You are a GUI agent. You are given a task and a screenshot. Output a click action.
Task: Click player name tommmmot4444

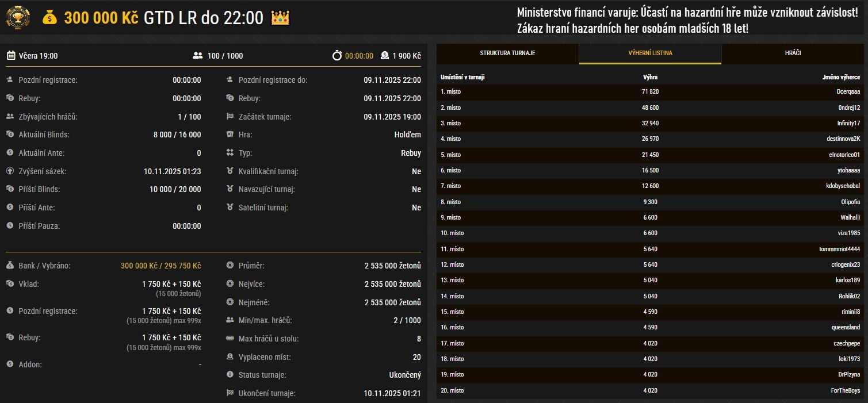coord(840,249)
